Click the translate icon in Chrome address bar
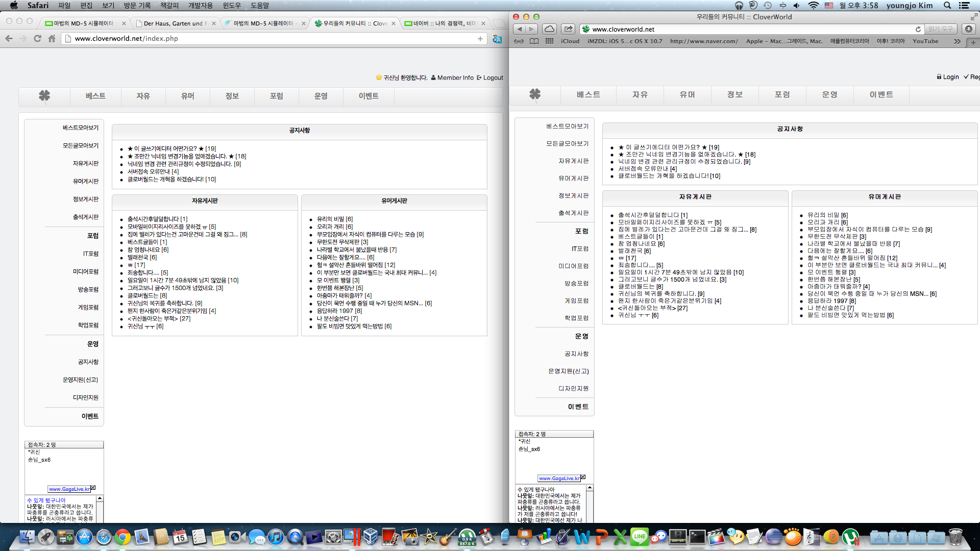 point(497,39)
